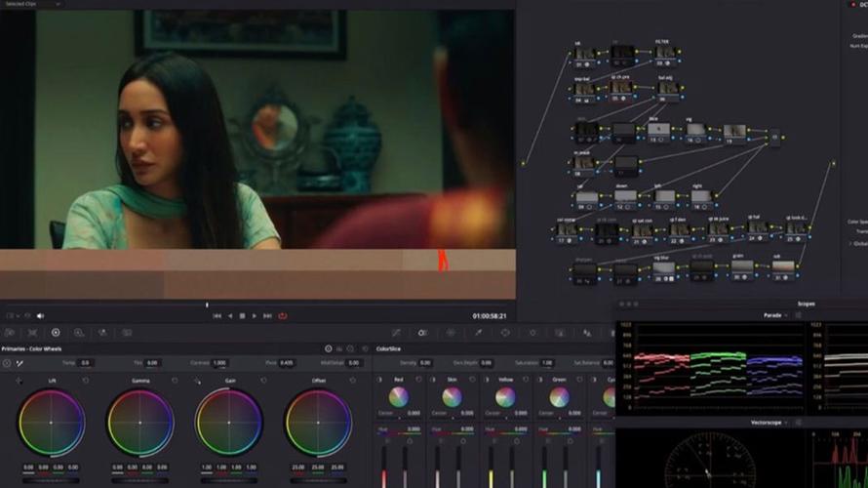The width and height of the screenshot is (868, 488).
Task: Click the Lift master wheel slider
Action: (51, 480)
